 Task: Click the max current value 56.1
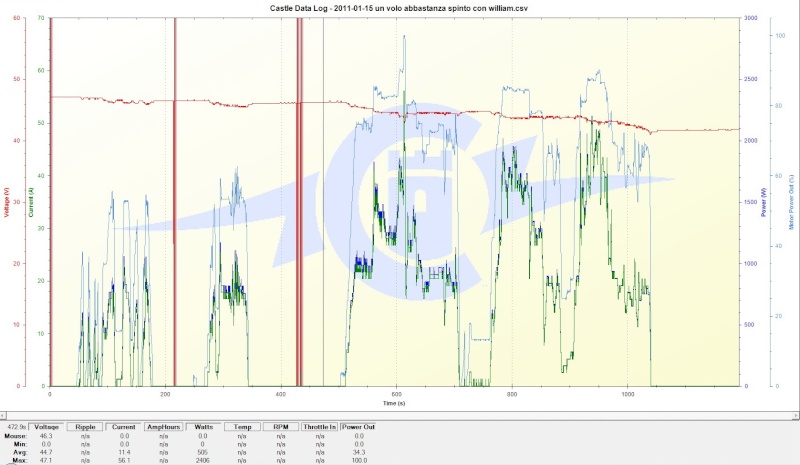(124, 460)
